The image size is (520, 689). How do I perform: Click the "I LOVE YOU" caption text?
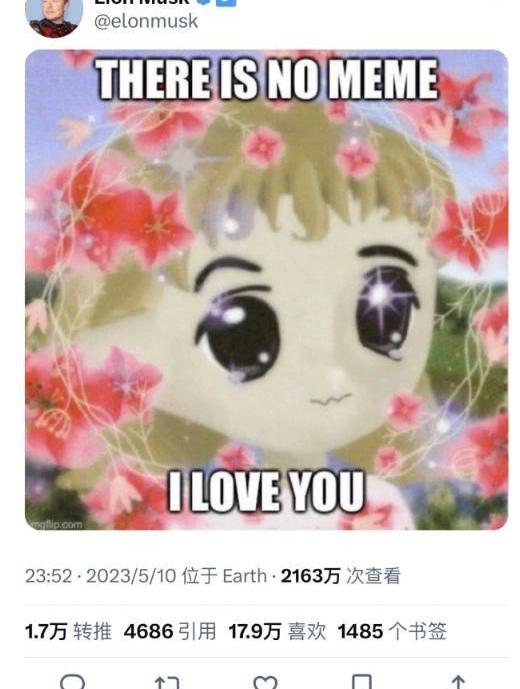click(266, 491)
